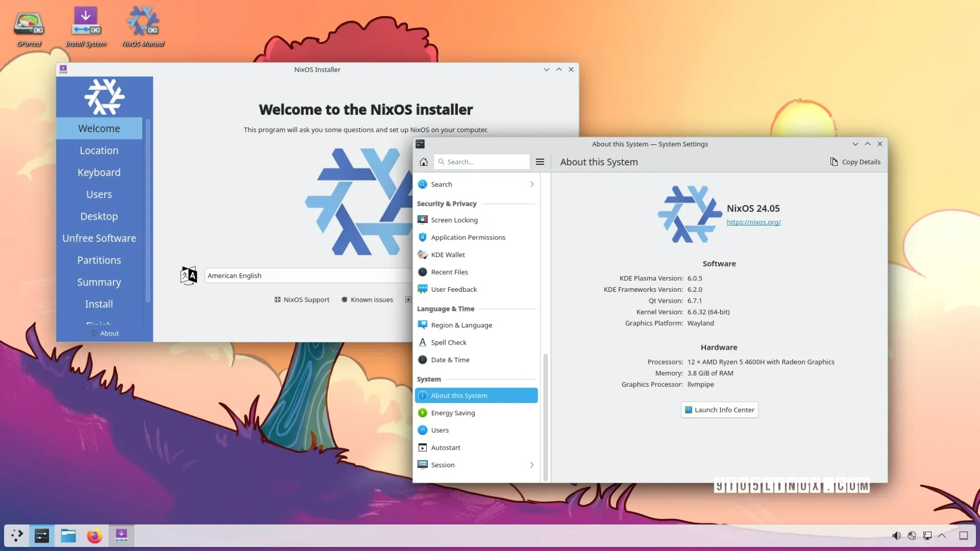The width and height of the screenshot is (980, 551).
Task: Open Screen Locking settings
Action: point(476,220)
